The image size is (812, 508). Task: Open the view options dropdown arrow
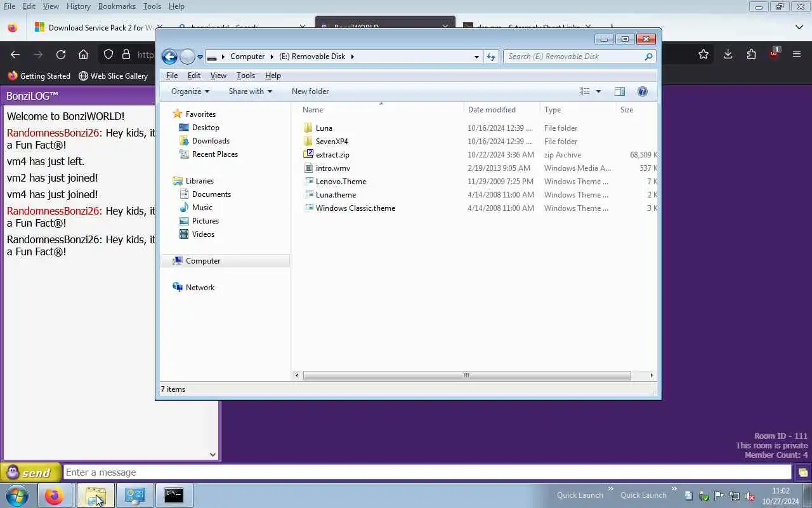[x=598, y=91]
